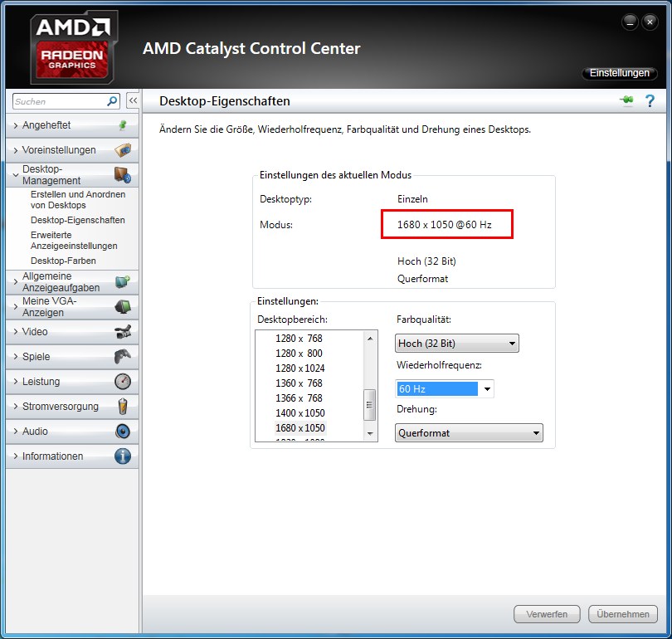Click the Video camera icon
The height and width of the screenshot is (639, 672).
(123, 332)
